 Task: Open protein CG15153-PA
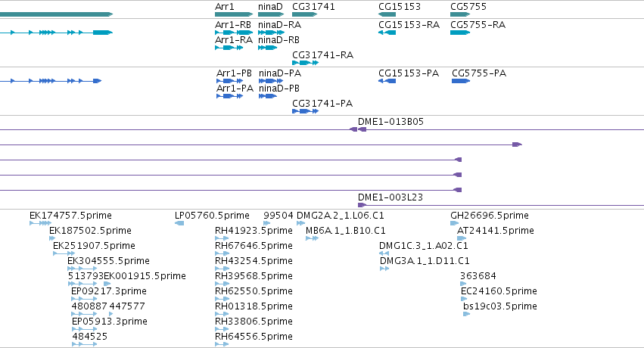[x=409, y=73]
